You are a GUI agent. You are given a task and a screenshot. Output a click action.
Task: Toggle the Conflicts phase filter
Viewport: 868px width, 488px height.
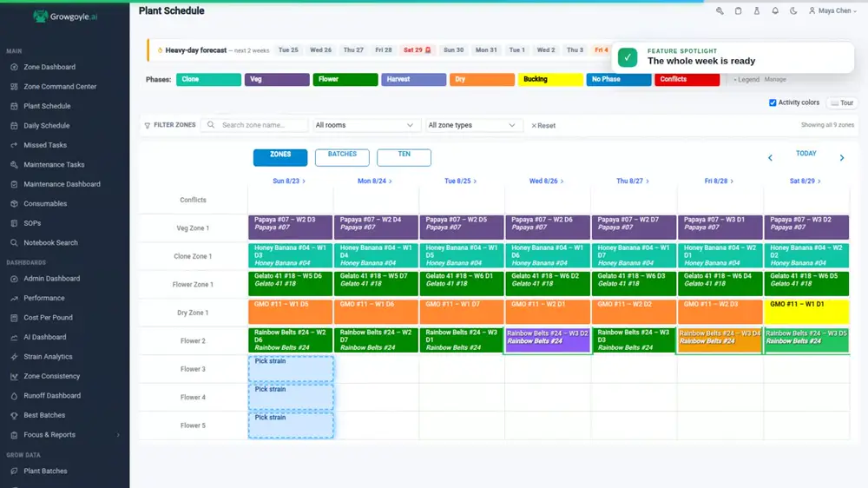687,79
